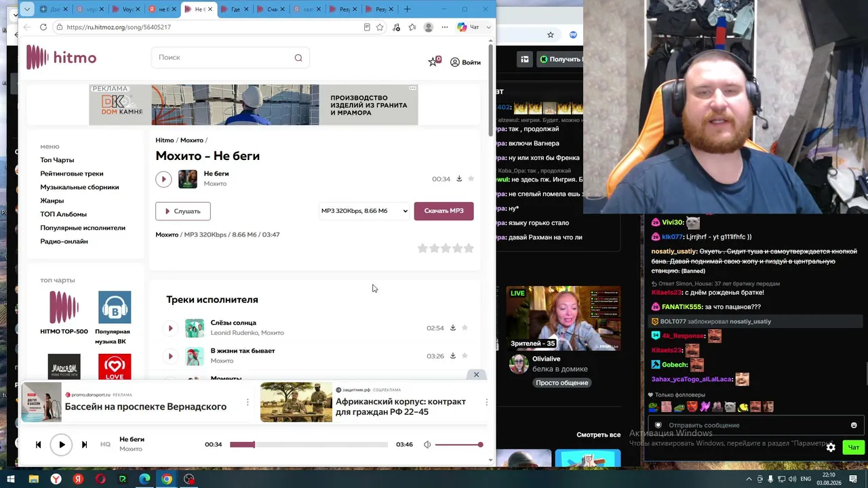Favorite the Не беги track star

[471, 179]
